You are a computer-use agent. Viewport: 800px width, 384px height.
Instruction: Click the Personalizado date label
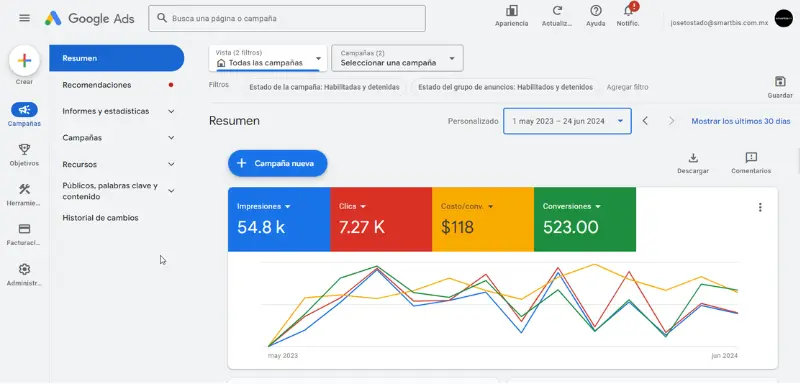[473, 121]
